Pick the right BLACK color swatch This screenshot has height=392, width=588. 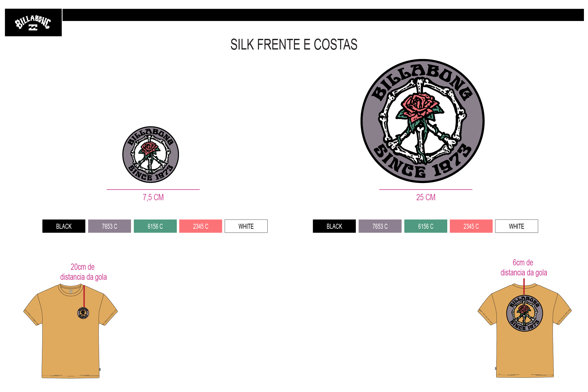[334, 226]
